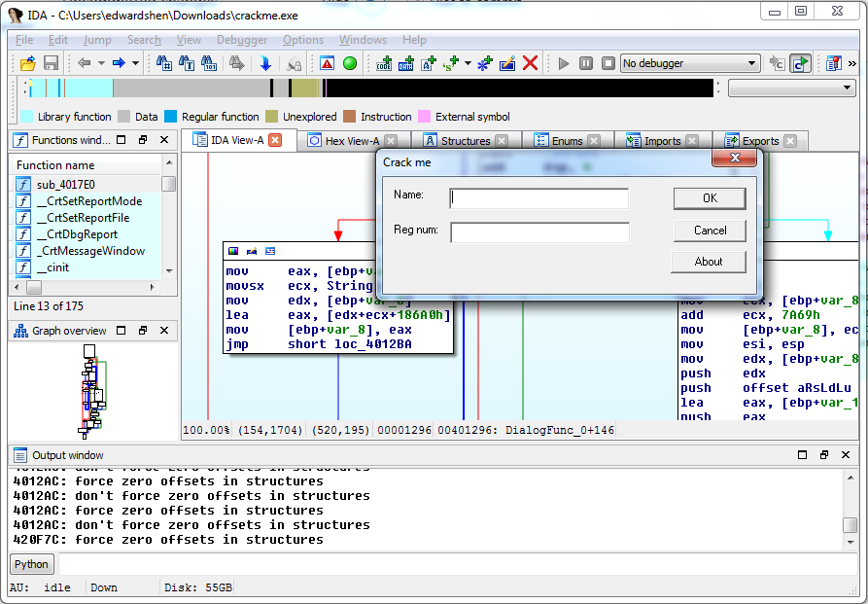Click the External symbol pink legend swatch
This screenshot has width=868, height=604.
424,117
